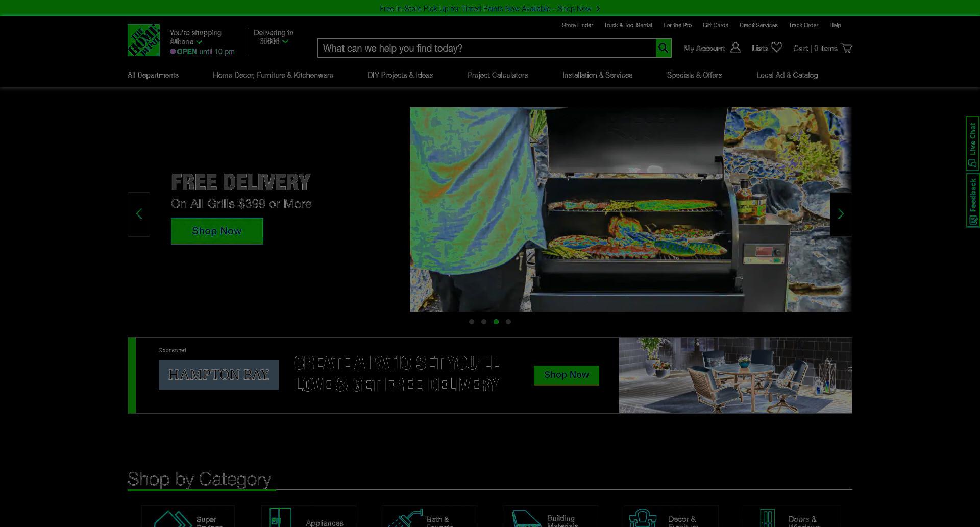Open Project Calculators menu

pos(498,75)
